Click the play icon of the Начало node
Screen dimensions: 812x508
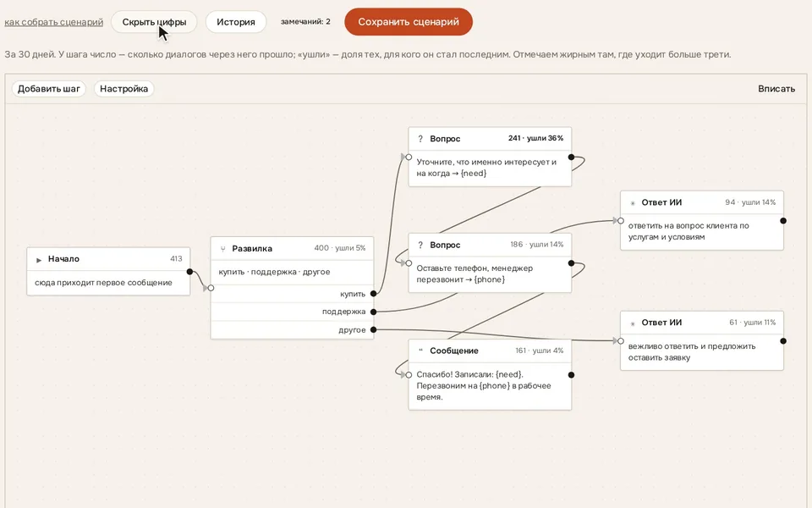click(x=39, y=259)
